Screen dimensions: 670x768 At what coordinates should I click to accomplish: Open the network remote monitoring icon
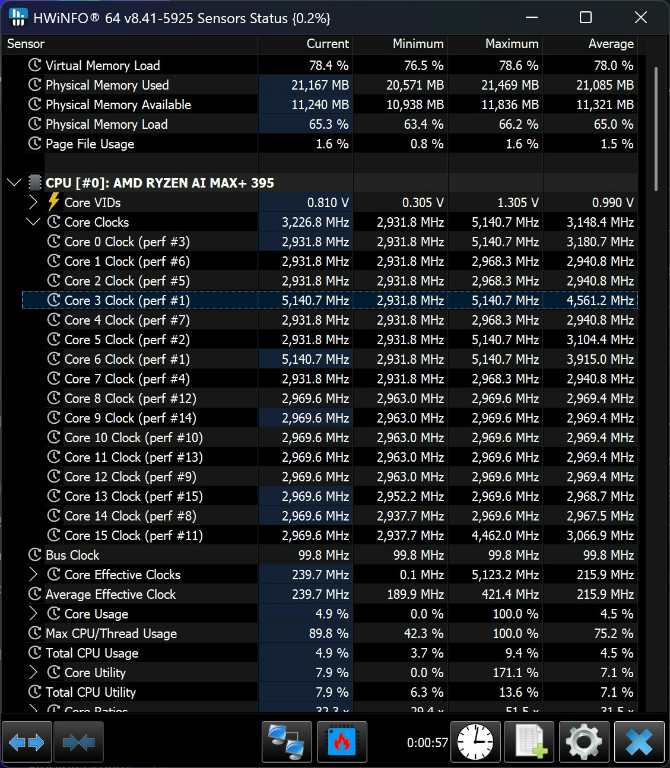(287, 742)
